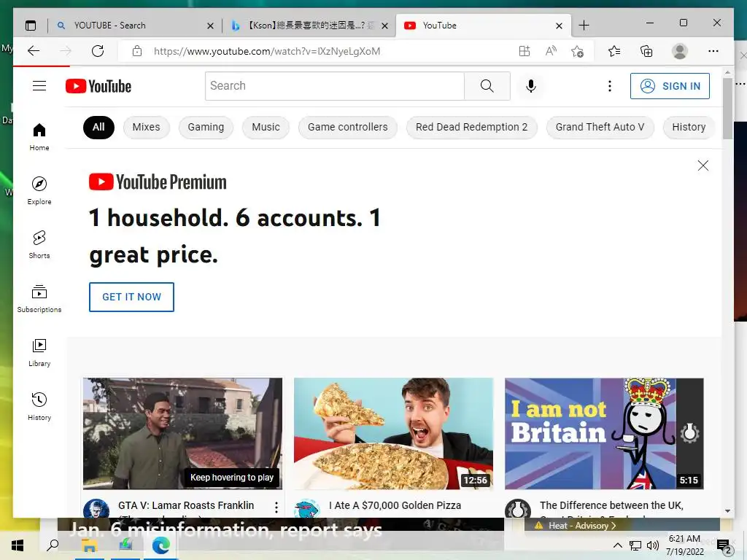Click I Ate A $70,000 Golden Pizza title
Image resolution: width=747 pixels, height=560 pixels.
click(x=395, y=505)
